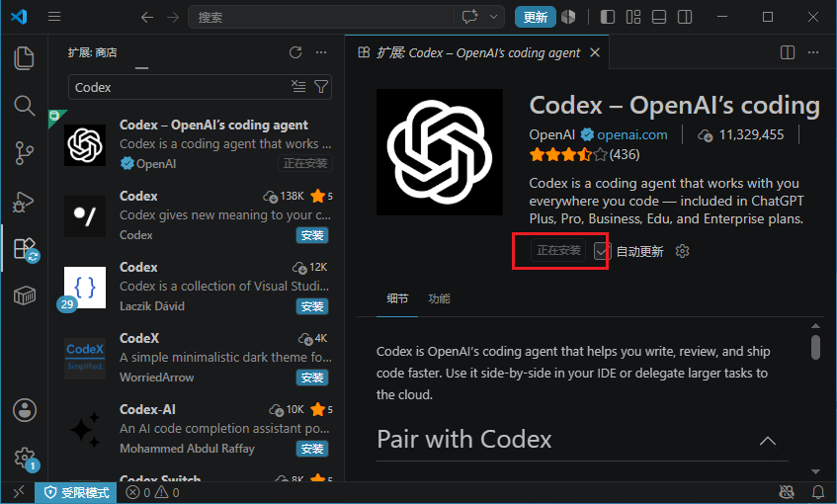This screenshot has height=504, width=837.
Task: Collapse the Pair with Codex section
Action: click(x=767, y=441)
